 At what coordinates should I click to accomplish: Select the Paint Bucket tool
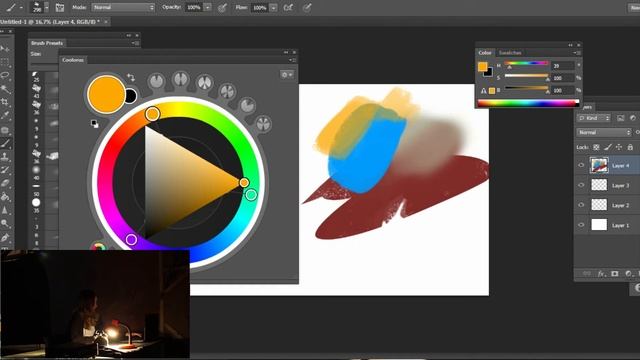click(5, 197)
